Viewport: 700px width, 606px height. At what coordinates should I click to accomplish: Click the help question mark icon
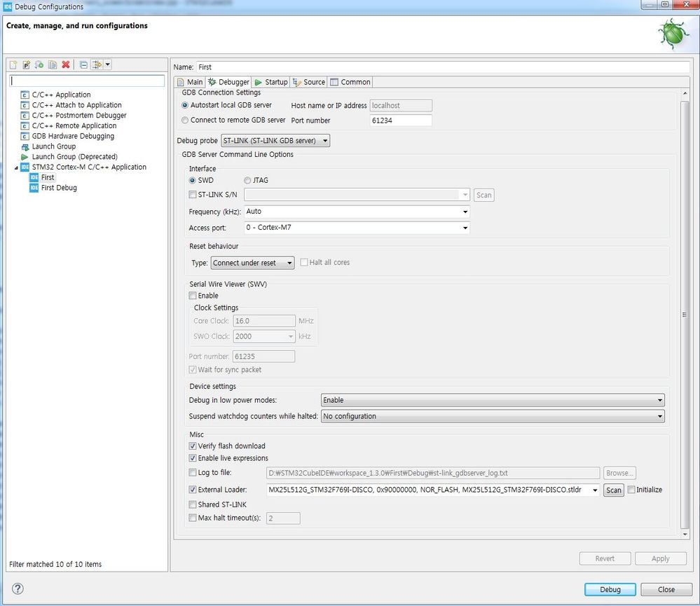(x=18, y=588)
